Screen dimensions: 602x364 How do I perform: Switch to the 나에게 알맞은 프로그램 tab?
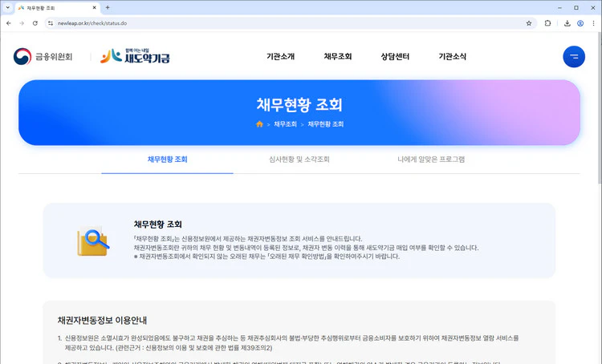(431, 160)
